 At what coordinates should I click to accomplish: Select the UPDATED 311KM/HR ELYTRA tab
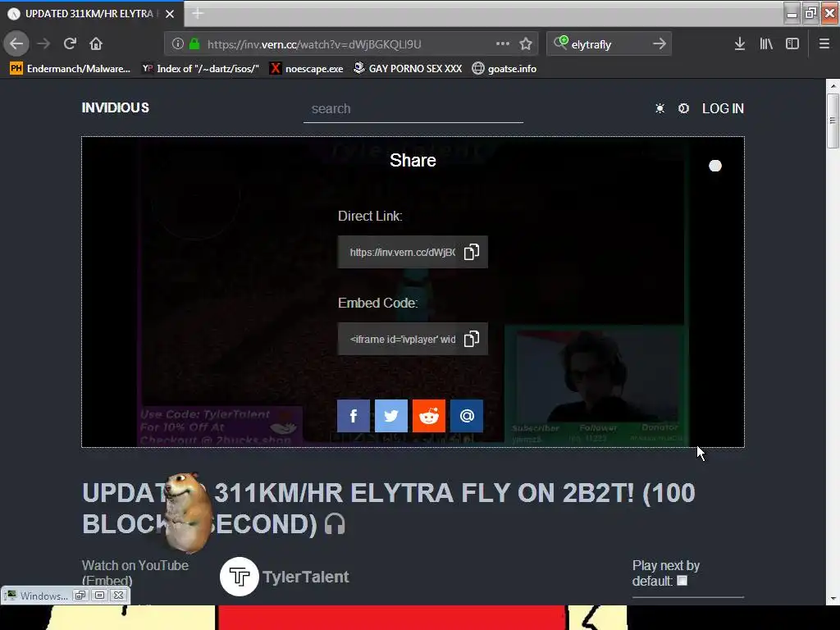click(92, 14)
